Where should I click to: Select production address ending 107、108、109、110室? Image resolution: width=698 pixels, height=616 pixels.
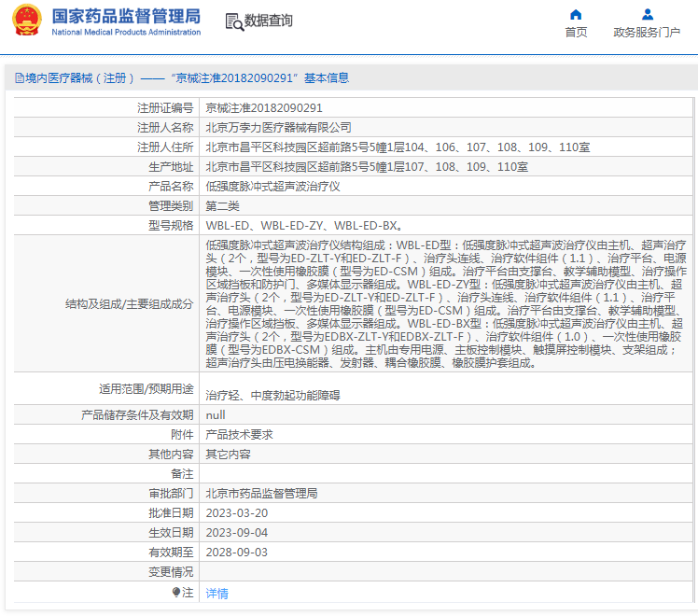click(367, 167)
